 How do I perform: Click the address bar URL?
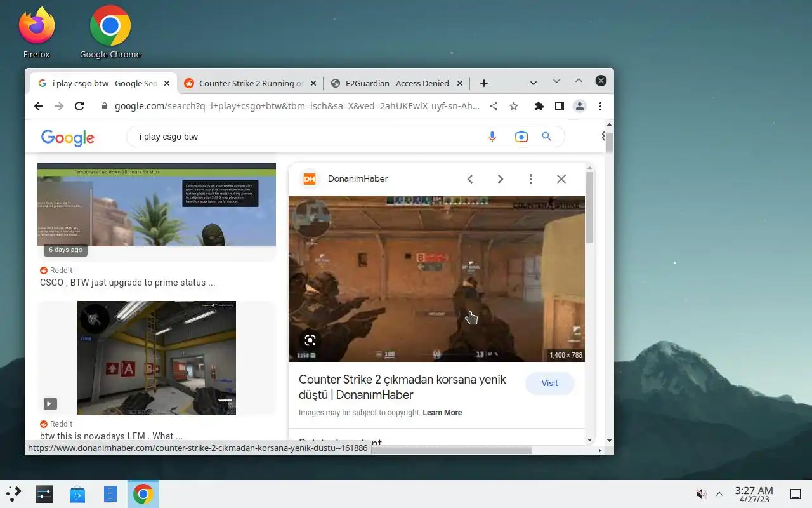[297, 106]
